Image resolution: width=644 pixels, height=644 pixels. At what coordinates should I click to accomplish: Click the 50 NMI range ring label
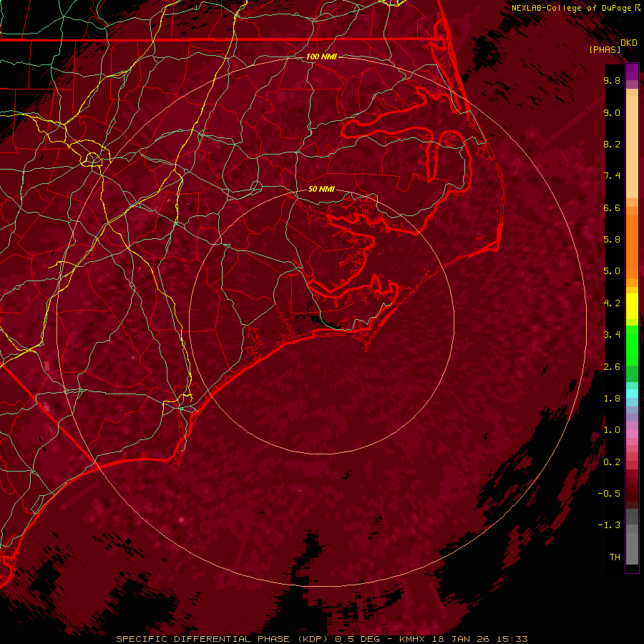321,189
